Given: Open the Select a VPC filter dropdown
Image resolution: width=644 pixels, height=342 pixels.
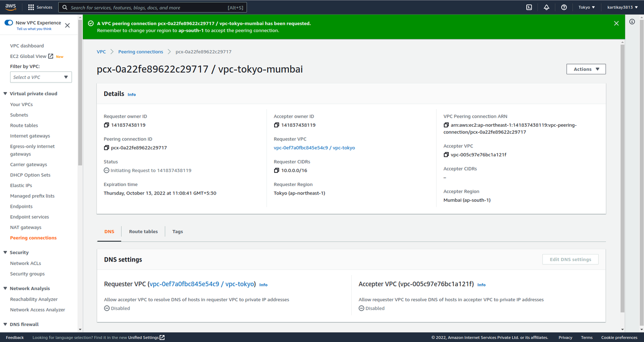Looking at the screenshot, I should (x=41, y=77).
